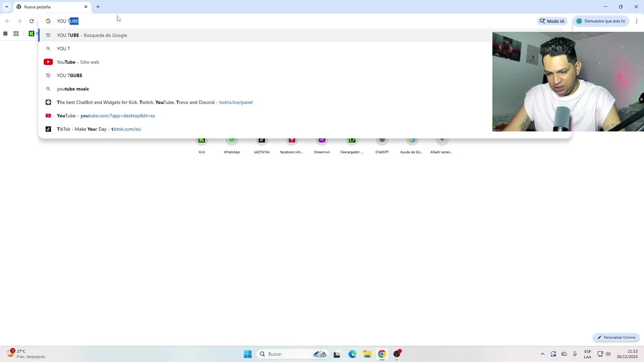
Task: Open the network tray icon
Action: coord(600,354)
